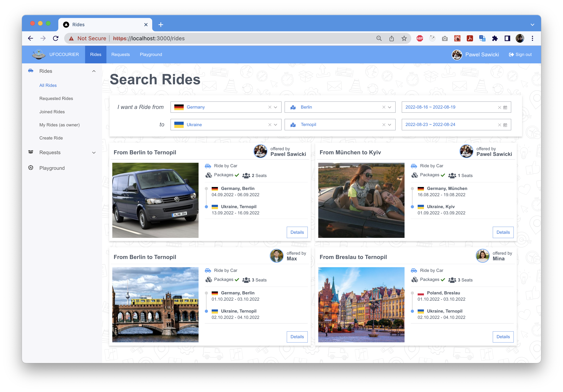This screenshot has height=392, width=563.
Task: Clear the Ternopil city selection
Action: point(384,125)
